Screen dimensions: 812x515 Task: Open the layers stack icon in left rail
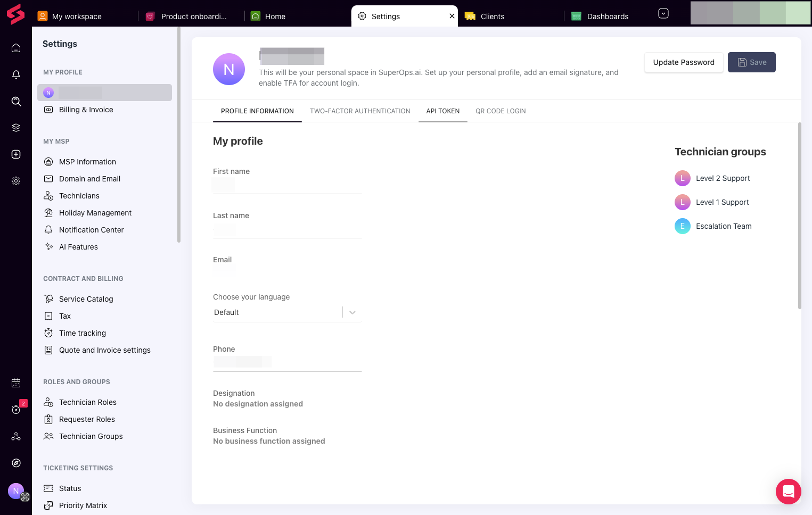coord(16,128)
